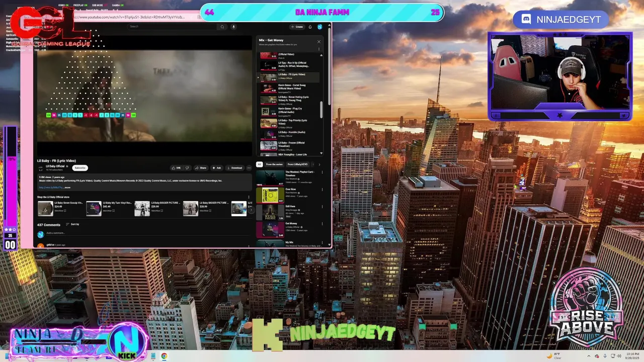Close the Mix - Get Money playlist panel

pos(318,42)
